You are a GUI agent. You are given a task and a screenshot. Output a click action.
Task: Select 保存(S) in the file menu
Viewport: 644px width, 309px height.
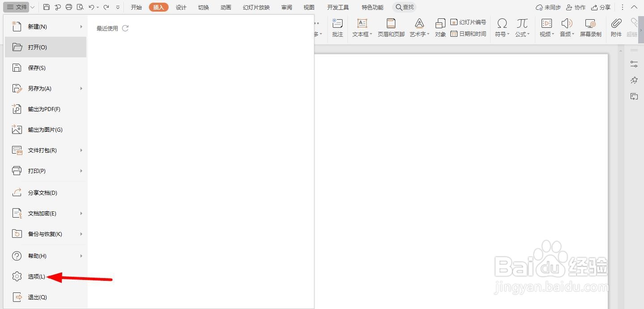46,68
